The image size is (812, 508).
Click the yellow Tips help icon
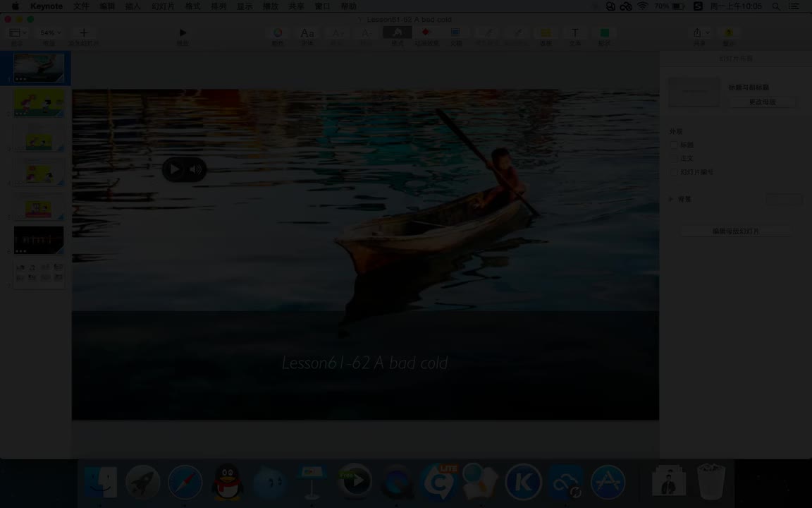coord(729,32)
